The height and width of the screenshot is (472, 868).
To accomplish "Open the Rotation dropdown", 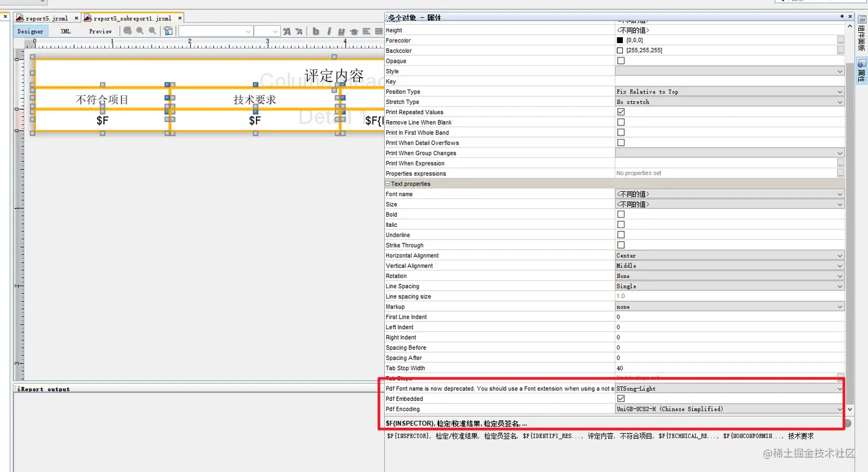I will point(730,276).
